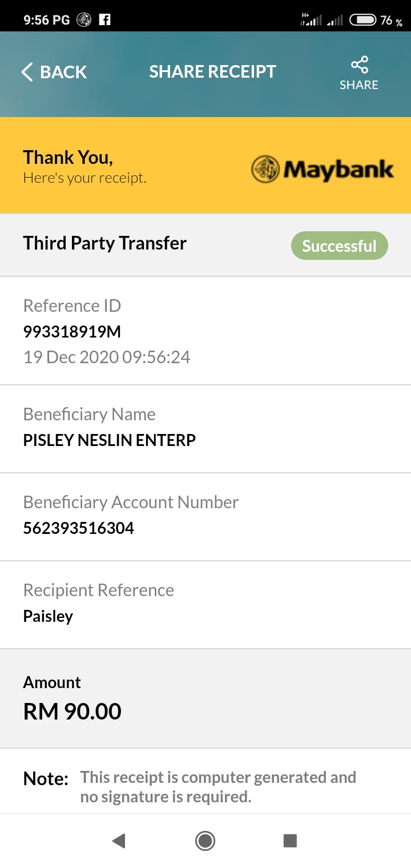Select the Reference ID 993318919M

(72, 332)
